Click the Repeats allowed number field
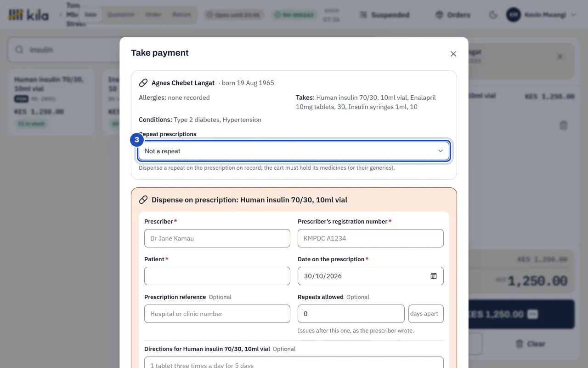The width and height of the screenshot is (588, 368). click(x=351, y=314)
